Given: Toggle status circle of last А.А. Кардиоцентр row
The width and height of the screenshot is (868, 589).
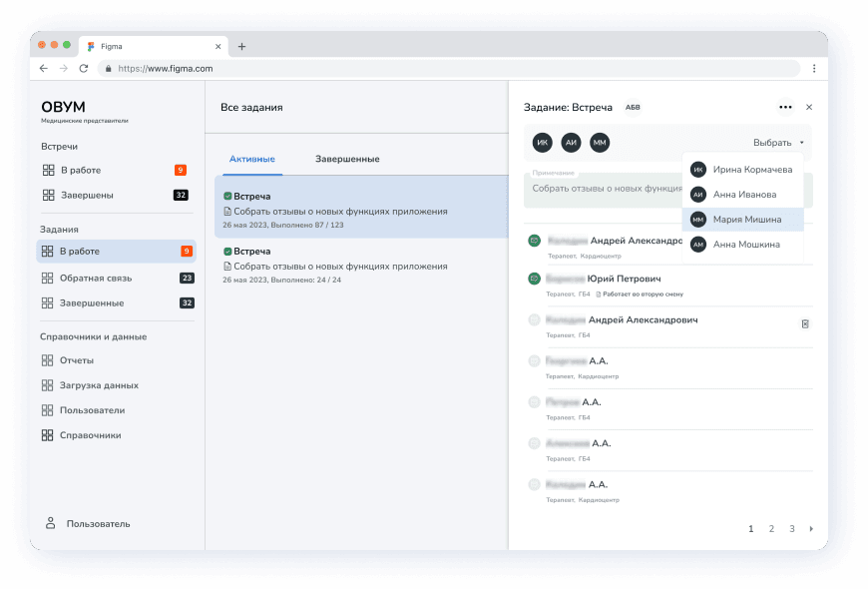Looking at the screenshot, I should [534, 484].
